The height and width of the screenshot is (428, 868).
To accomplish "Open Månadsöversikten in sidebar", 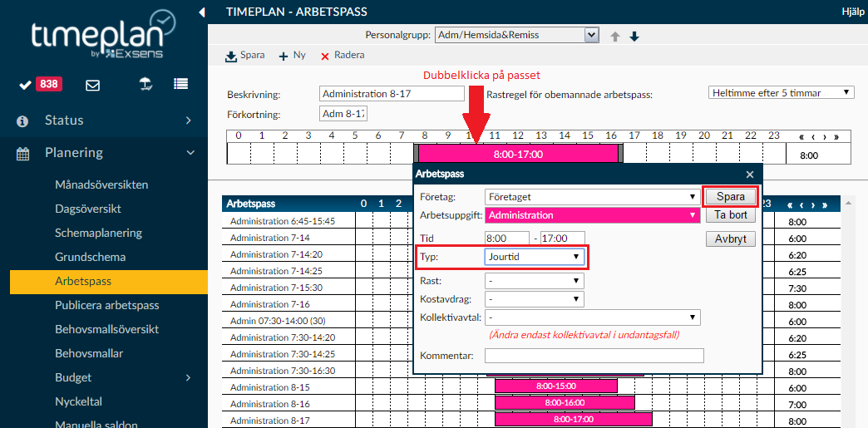I will 102,184.
